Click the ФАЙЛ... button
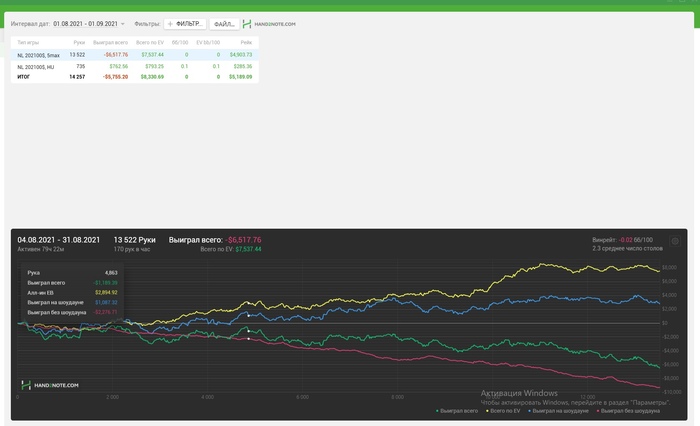 tap(224, 24)
